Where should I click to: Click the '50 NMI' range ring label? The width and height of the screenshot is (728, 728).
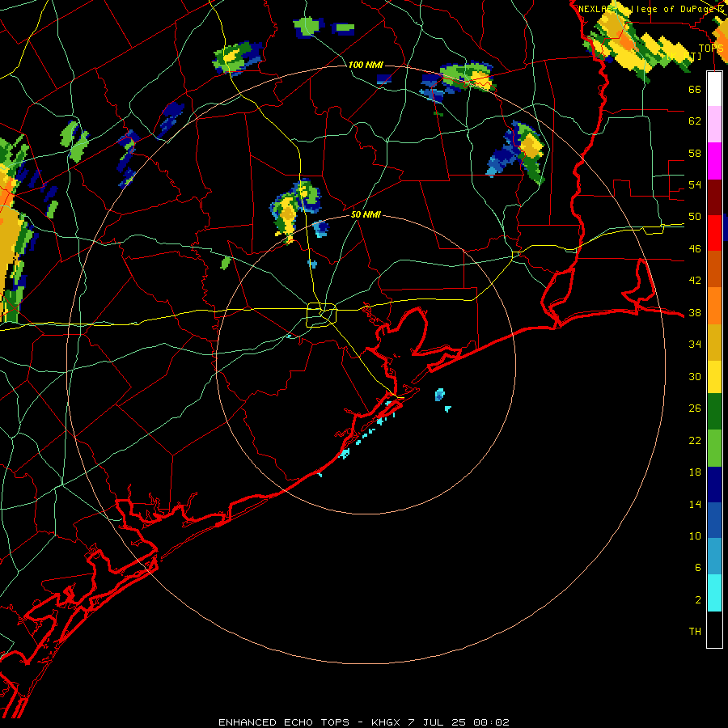tap(366, 214)
